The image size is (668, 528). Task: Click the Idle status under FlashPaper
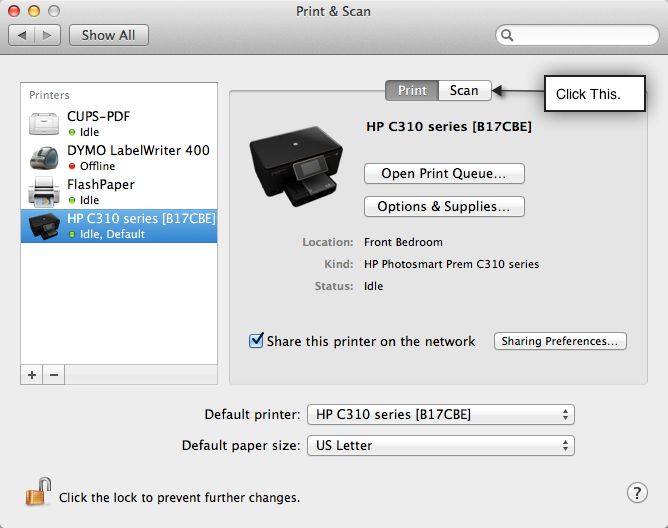tap(89, 200)
